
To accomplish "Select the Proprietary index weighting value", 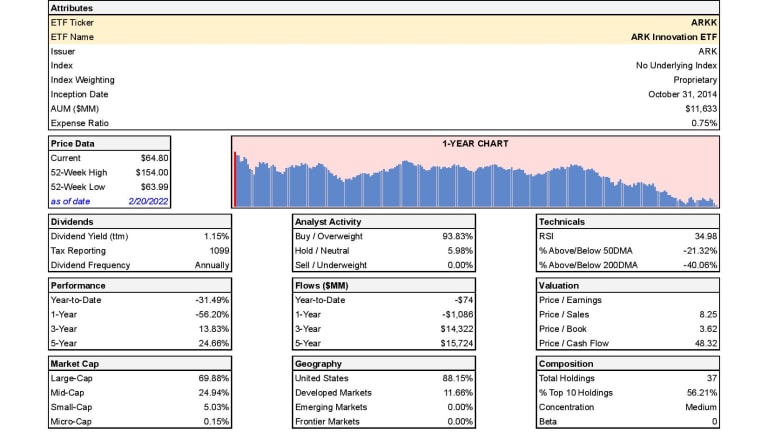I will pyautogui.click(x=695, y=80).
